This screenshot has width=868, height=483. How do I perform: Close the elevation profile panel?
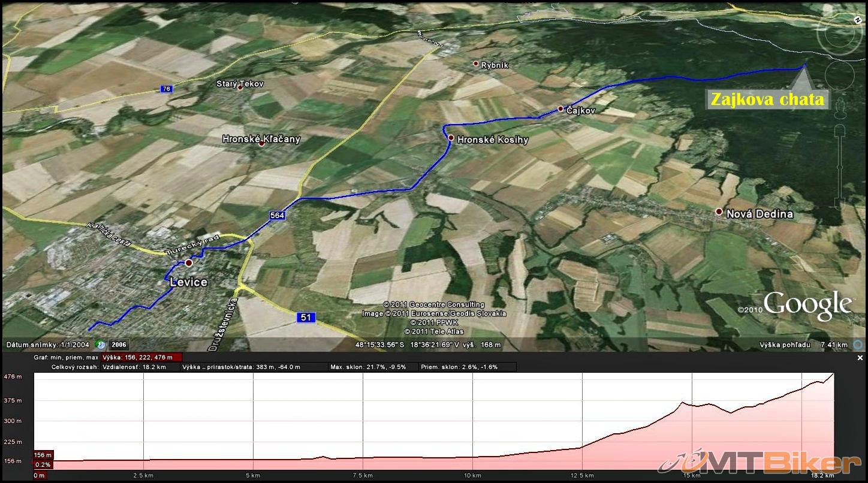click(x=860, y=358)
